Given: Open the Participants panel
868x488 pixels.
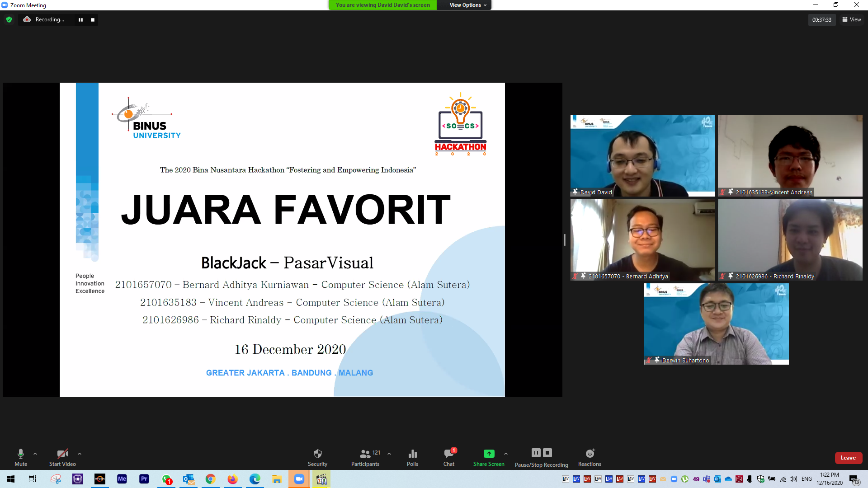Looking at the screenshot, I should 365,457.
